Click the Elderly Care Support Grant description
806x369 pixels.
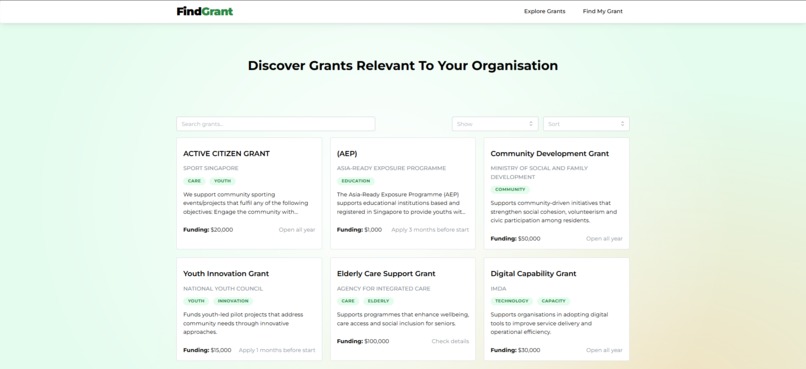coord(402,319)
